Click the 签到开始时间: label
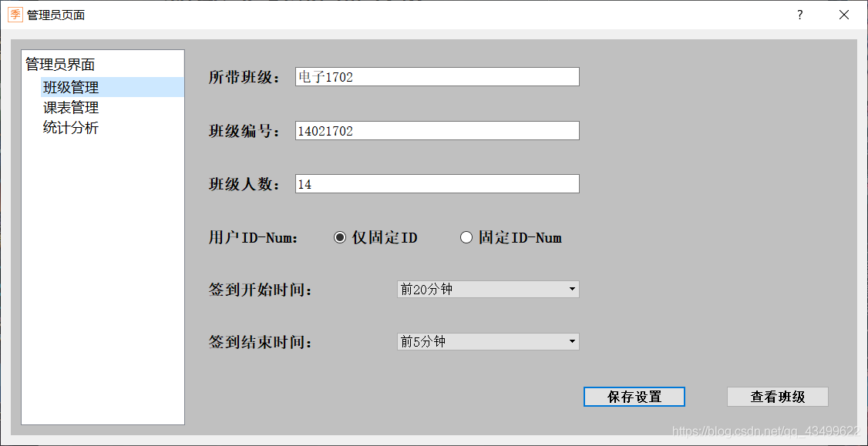Screen dimensions: 868x446 (261, 290)
